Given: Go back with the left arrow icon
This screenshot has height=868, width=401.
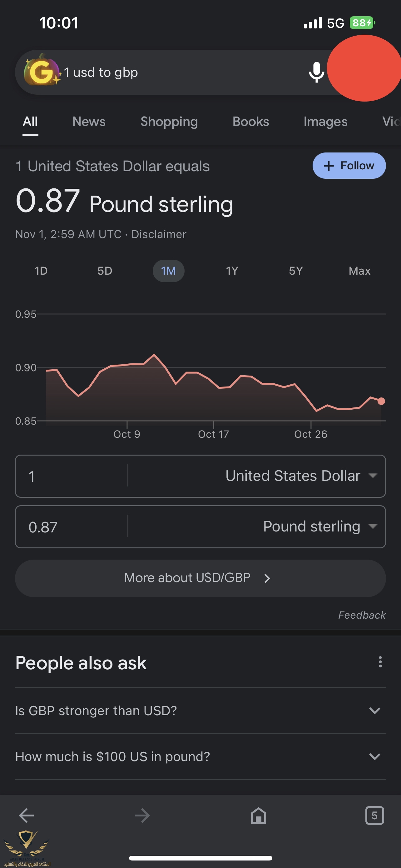Looking at the screenshot, I should coord(26,816).
